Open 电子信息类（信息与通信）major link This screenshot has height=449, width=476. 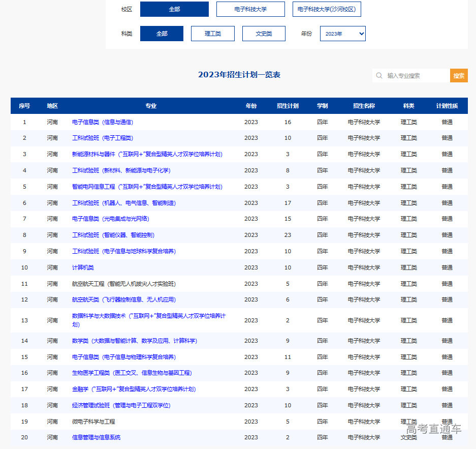(x=103, y=122)
